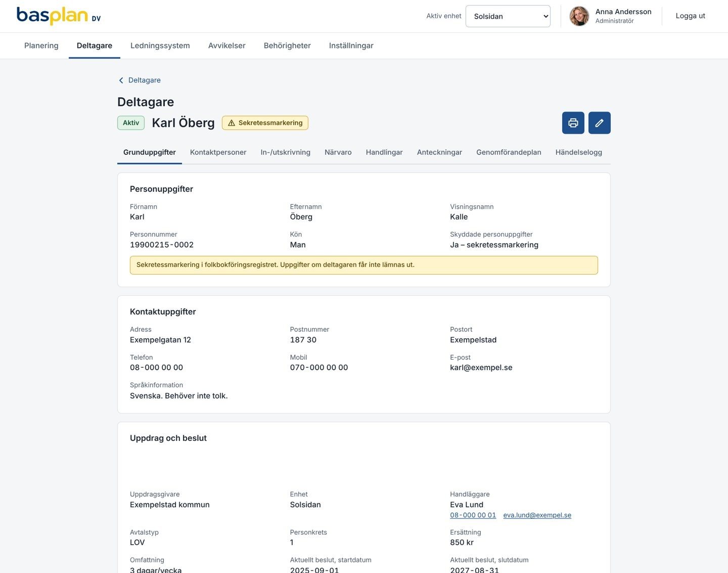Image resolution: width=728 pixels, height=573 pixels.
Task: Open the In-/utskrivning tab
Action: click(286, 152)
